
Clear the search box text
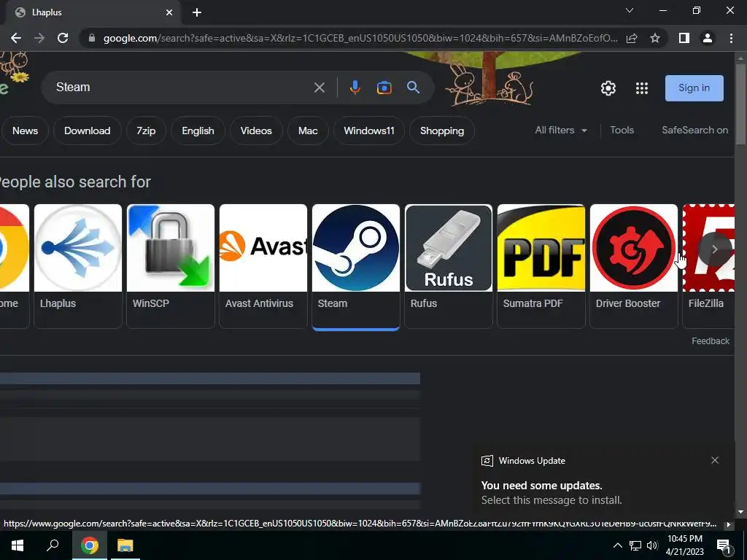320,87
